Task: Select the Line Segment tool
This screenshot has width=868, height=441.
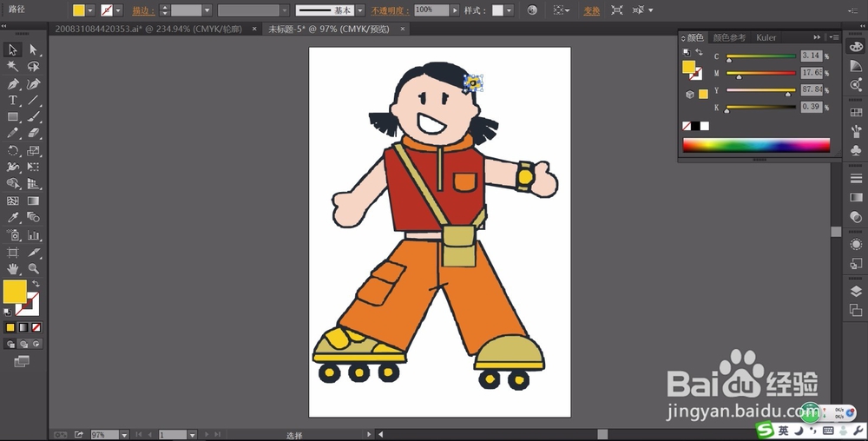Action: (x=33, y=100)
